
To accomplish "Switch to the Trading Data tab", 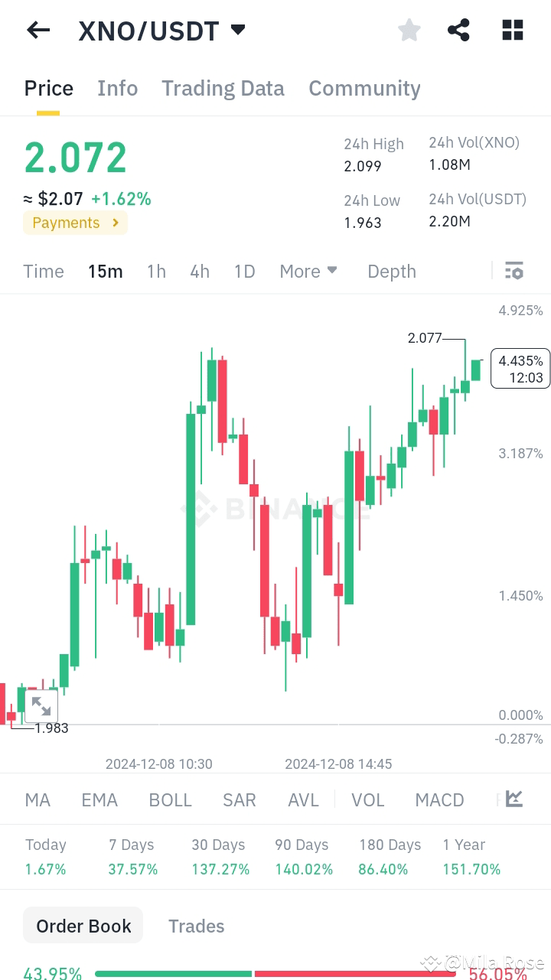I will [223, 88].
